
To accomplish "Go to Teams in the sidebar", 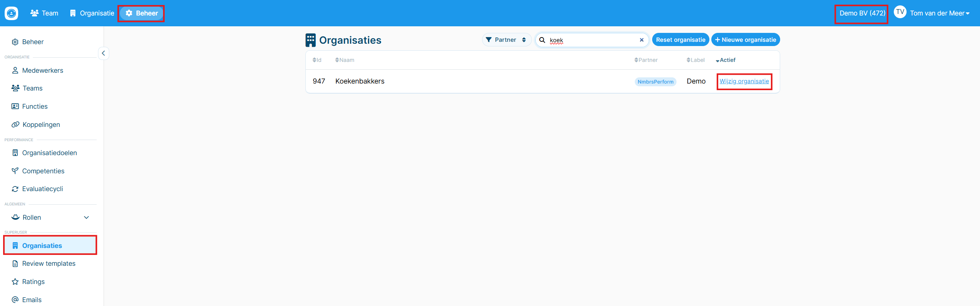I will click(x=32, y=88).
